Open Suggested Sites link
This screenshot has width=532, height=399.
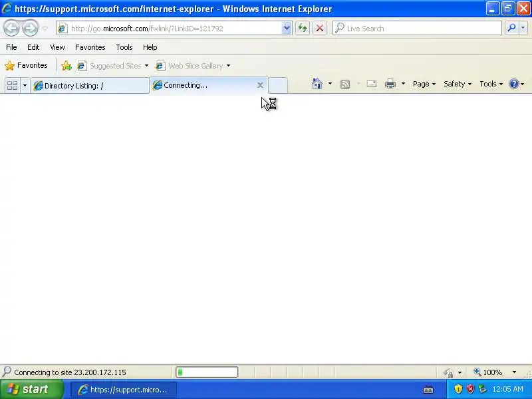(x=109, y=65)
